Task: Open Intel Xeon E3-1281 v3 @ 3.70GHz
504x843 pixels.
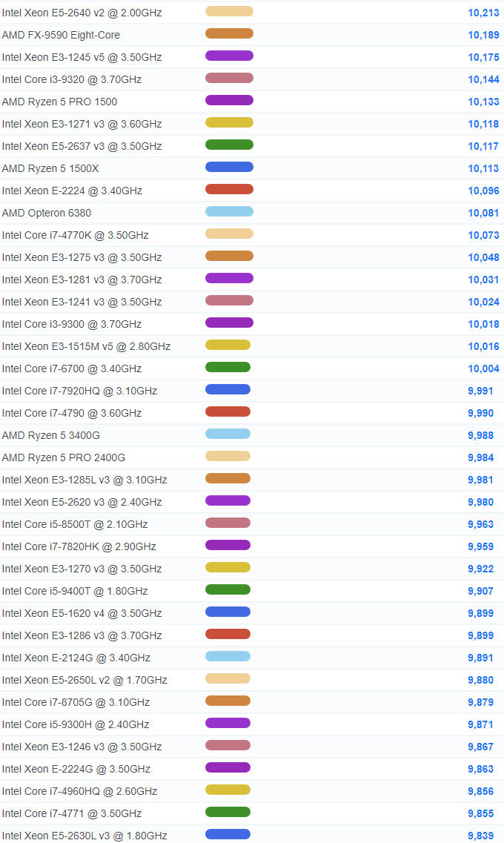Action: 82,280
